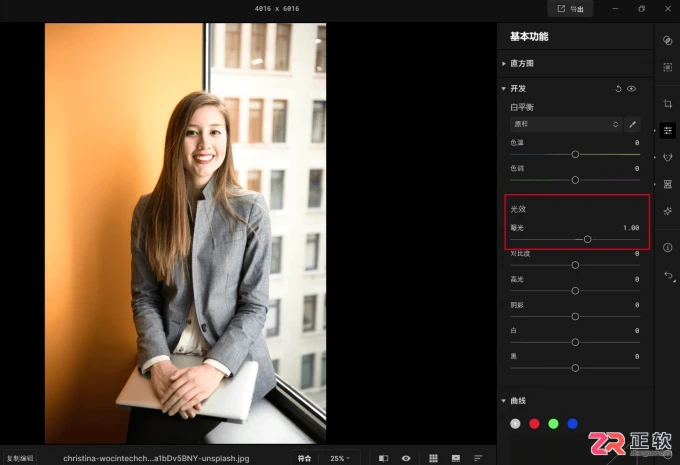The image size is (680, 465).
Task: Click the 符合 fit-to-screen button
Action: click(304, 458)
